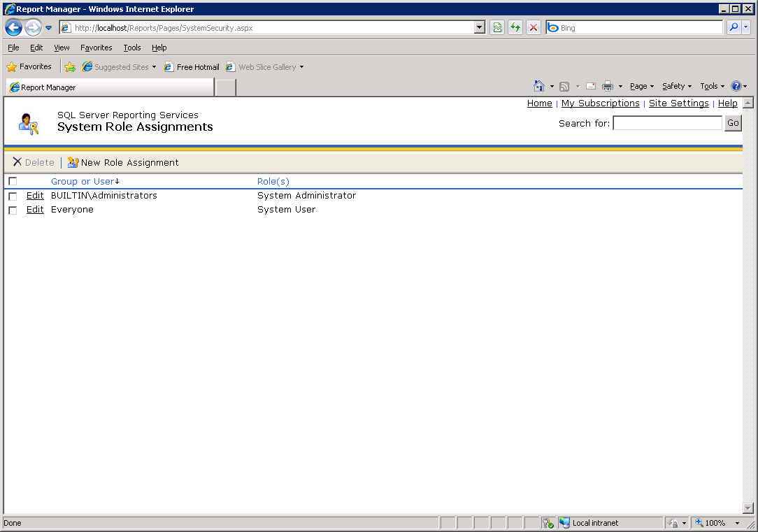Click the scrollbar down arrow

tap(748, 508)
